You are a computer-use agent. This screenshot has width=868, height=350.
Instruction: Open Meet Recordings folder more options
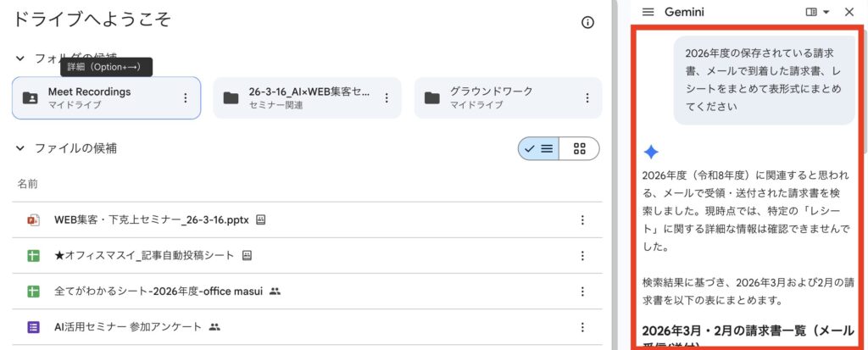point(186,97)
